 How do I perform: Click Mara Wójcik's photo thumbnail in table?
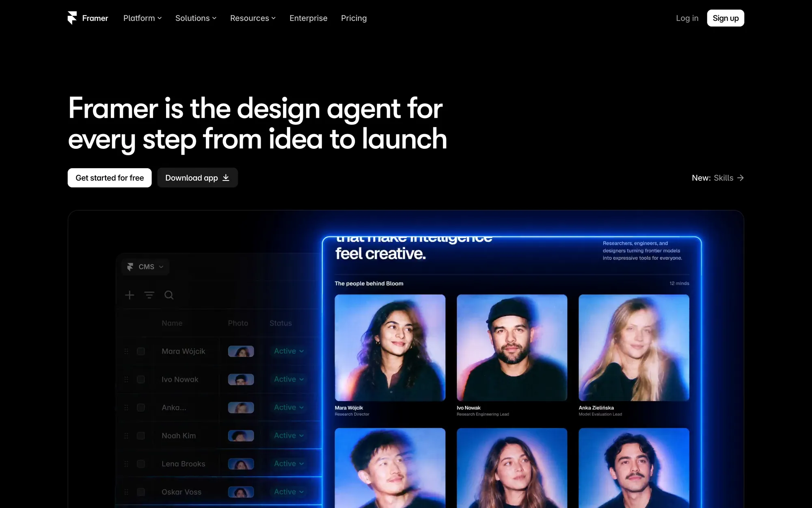(241, 351)
